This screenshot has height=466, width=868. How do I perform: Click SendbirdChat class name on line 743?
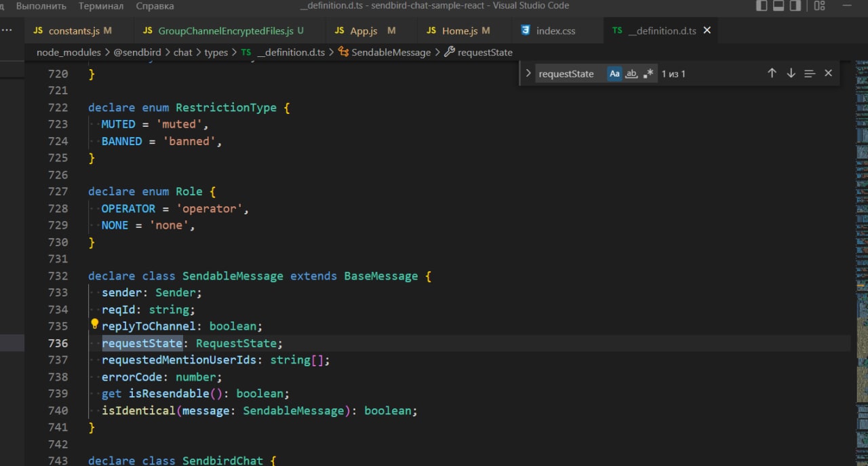(x=223, y=461)
